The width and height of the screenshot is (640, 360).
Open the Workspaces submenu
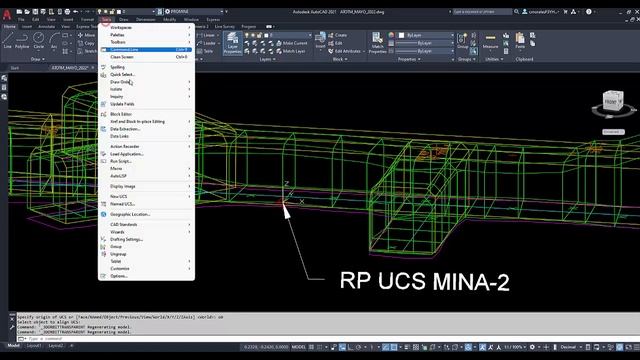click(146, 27)
